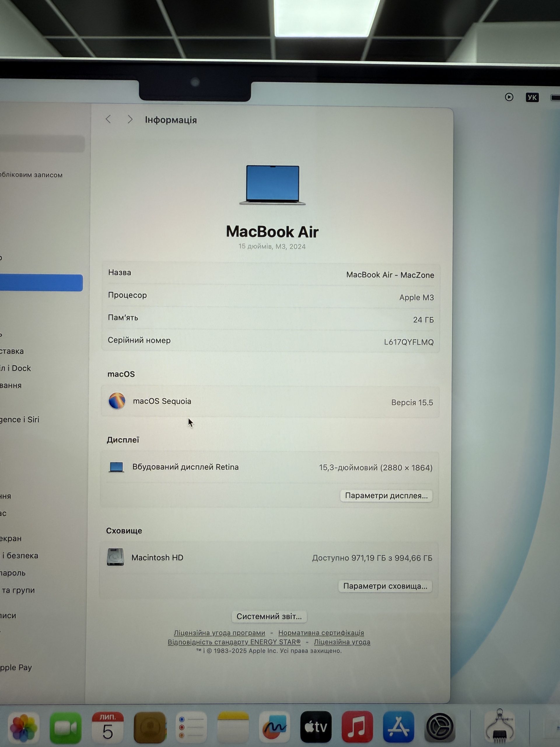Click computer name MacBook Air - MacZone
The width and height of the screenshot is (560, 747).
390,275
